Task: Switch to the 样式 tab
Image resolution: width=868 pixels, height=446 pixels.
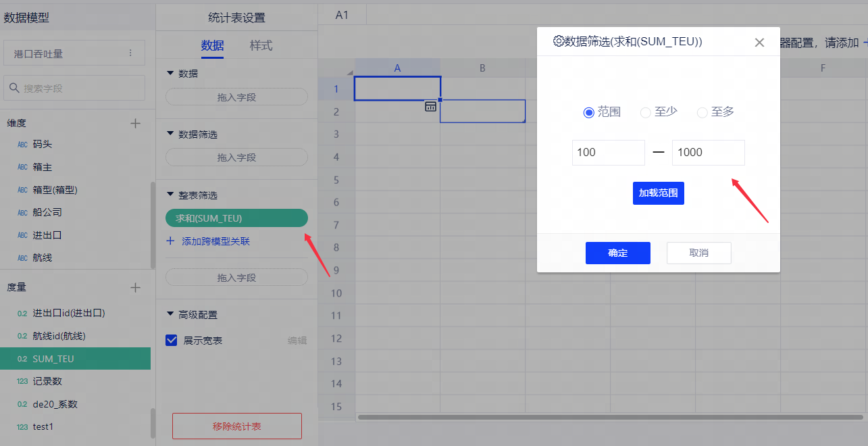Action: [x=261, y=46]
